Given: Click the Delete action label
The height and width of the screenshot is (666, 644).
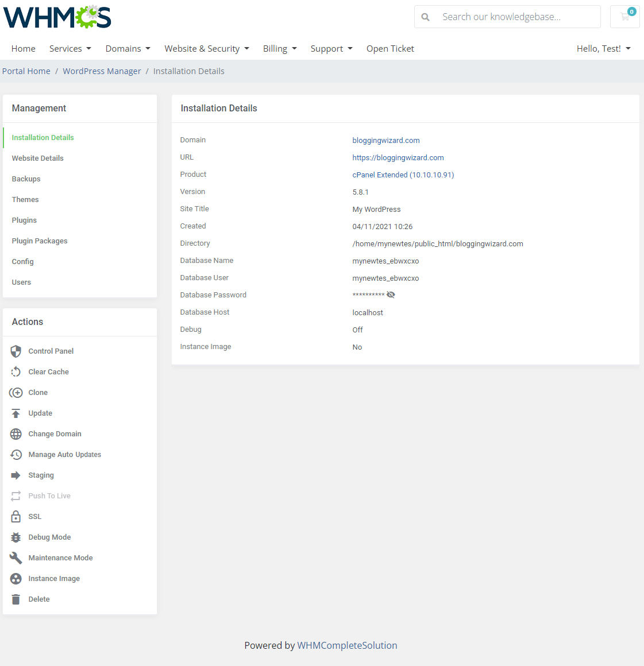Looking at the screenshot, I should (x=39, y=599).
